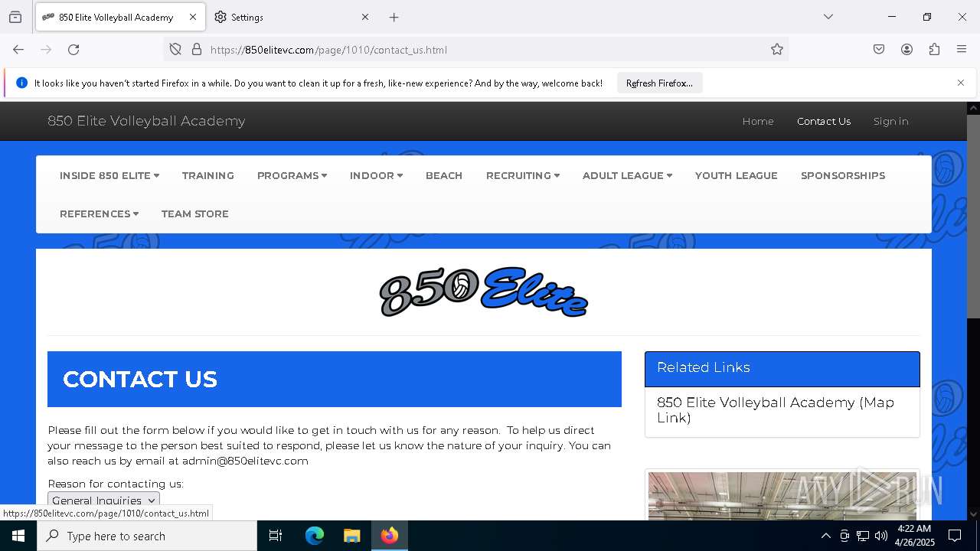Click the Related Links panel header
The image size is (980, 551).
pos(782,368)
